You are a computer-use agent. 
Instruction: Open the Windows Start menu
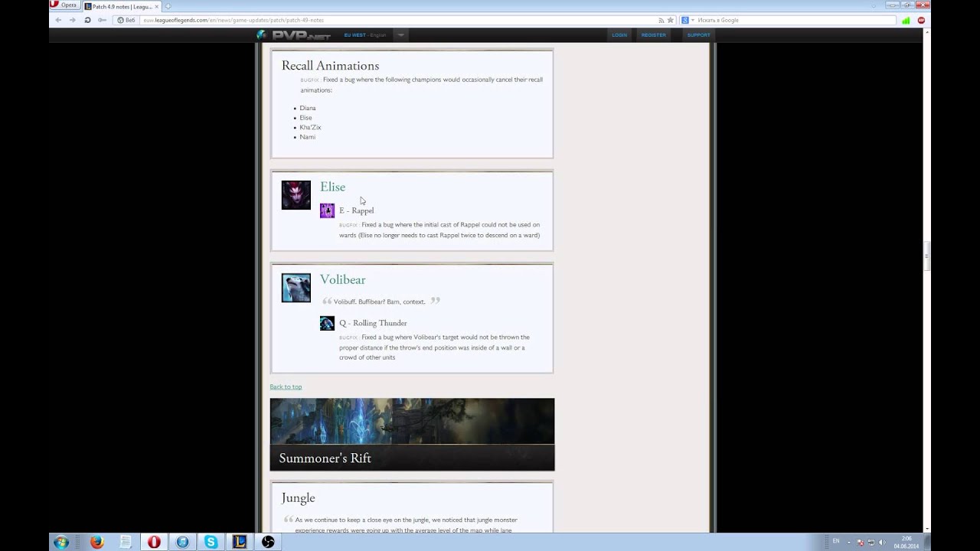click(60, 542)
